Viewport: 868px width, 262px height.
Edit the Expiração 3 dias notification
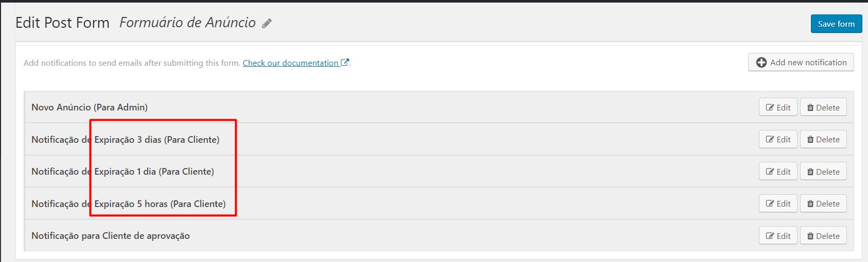click(x=778, y=139)
